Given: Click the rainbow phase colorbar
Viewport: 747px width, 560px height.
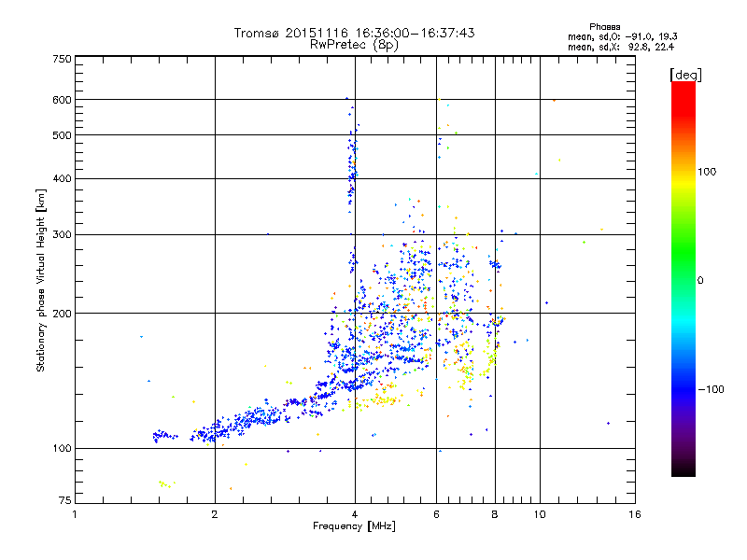Looking at the screenshot, I should pyautogui.click(x=684, y=279).
